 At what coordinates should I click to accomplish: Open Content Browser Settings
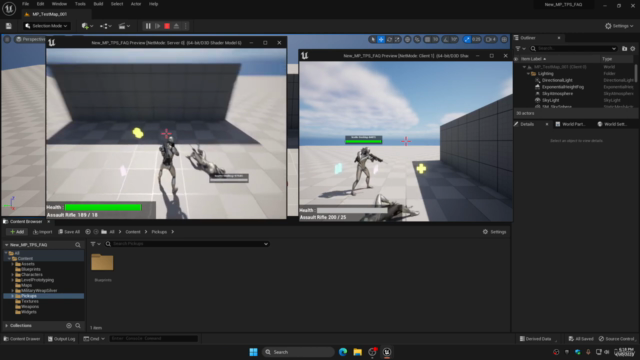[494, 232]
